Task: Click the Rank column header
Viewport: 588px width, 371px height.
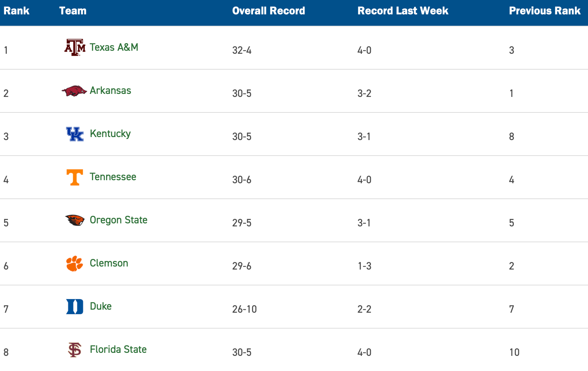Action: [16, 11]
